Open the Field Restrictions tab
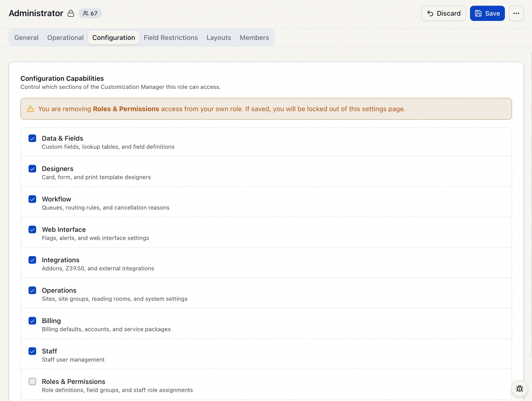Screen dimensions: 532x401 pyautogui.click(x=171, y=38)
